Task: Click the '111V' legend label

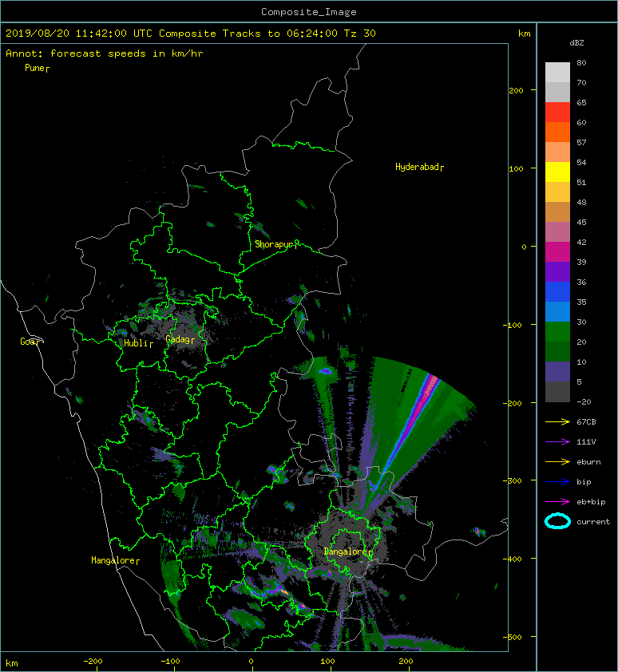Action: [586, 442]
